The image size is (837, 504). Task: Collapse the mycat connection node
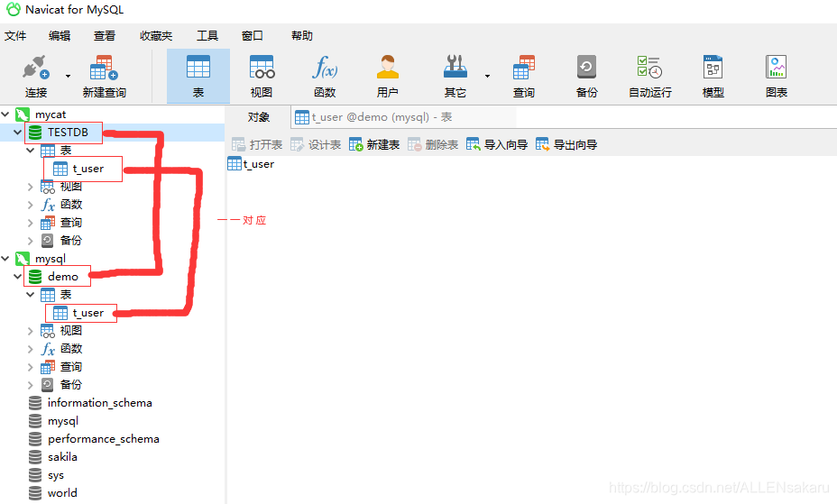(6, 115)
